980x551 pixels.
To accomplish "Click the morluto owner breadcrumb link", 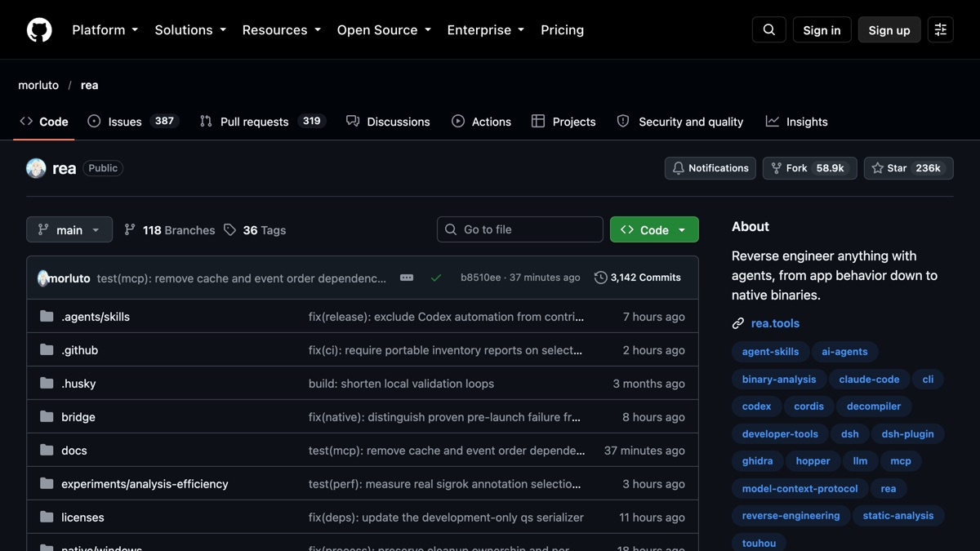I will [x=38, y=85].
